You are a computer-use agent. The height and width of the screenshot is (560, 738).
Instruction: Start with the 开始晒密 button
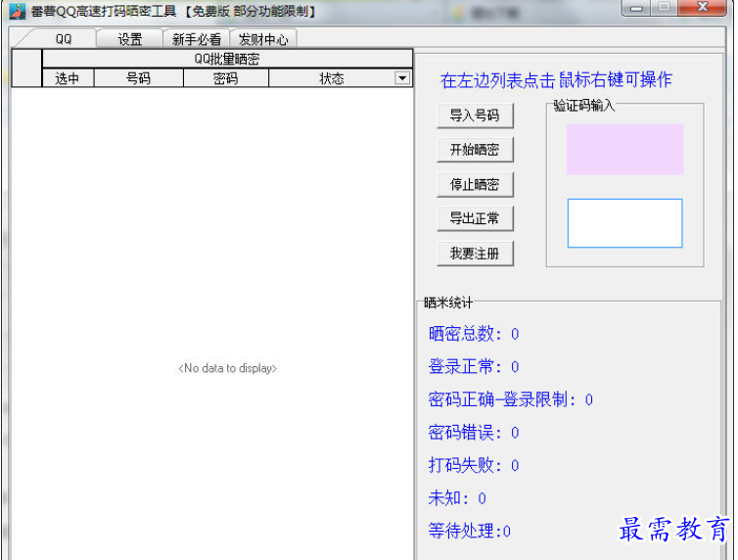point(475,150)
